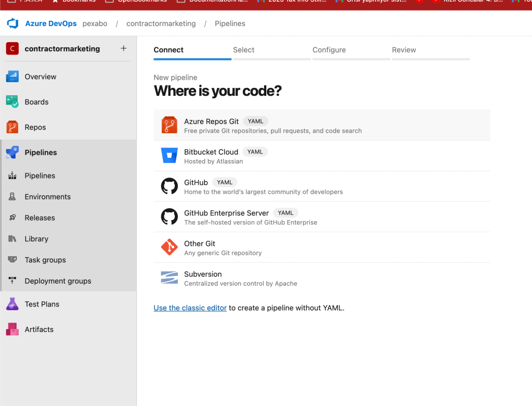
Task: Click the Pipelines rocket icon
Action: point(12,153)
